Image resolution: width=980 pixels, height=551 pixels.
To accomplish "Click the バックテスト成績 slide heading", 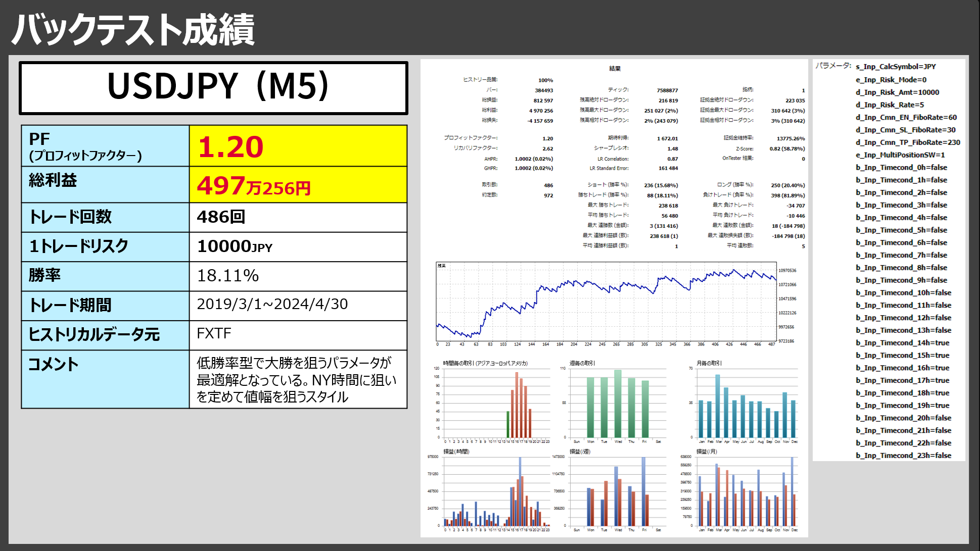I will (x=133, y=29).
